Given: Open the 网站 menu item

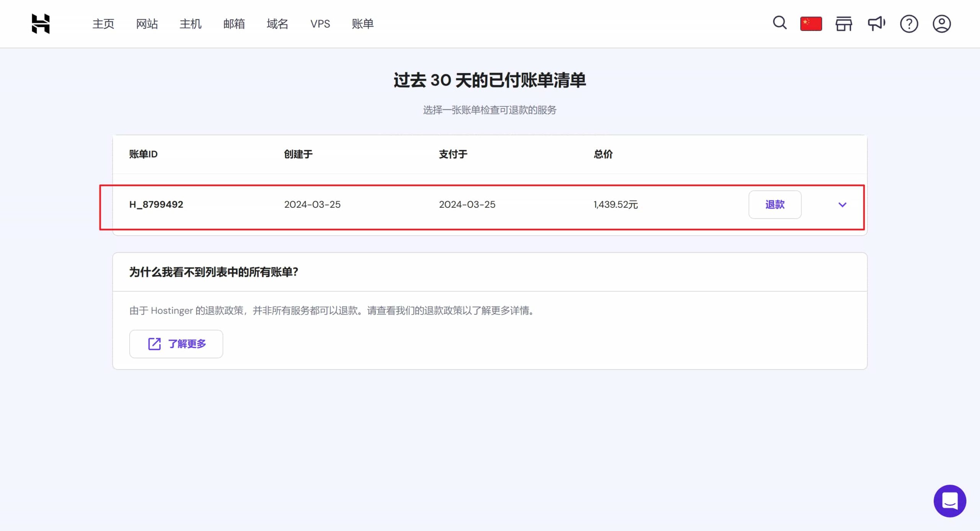Looking at the screenshot, I should pyautogui.click(x=147, y=24).
